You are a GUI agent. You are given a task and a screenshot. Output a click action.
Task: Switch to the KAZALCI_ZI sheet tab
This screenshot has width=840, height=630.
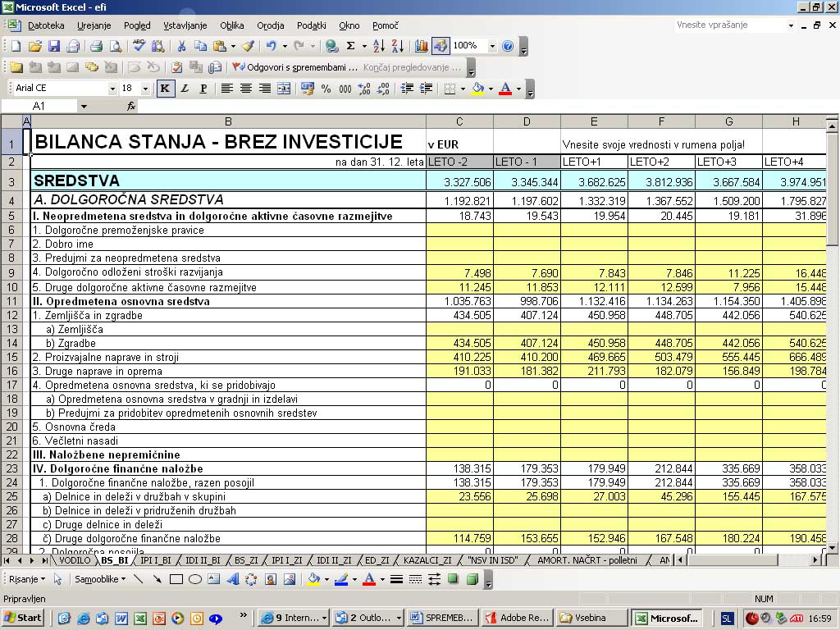427,560
